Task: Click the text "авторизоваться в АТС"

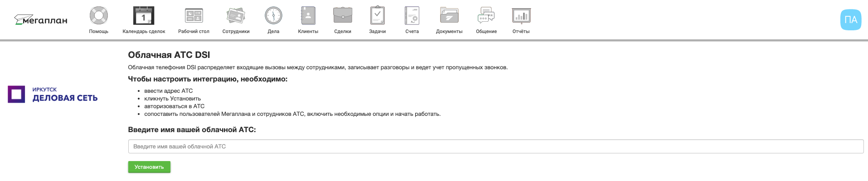Action: coord(175,106)
